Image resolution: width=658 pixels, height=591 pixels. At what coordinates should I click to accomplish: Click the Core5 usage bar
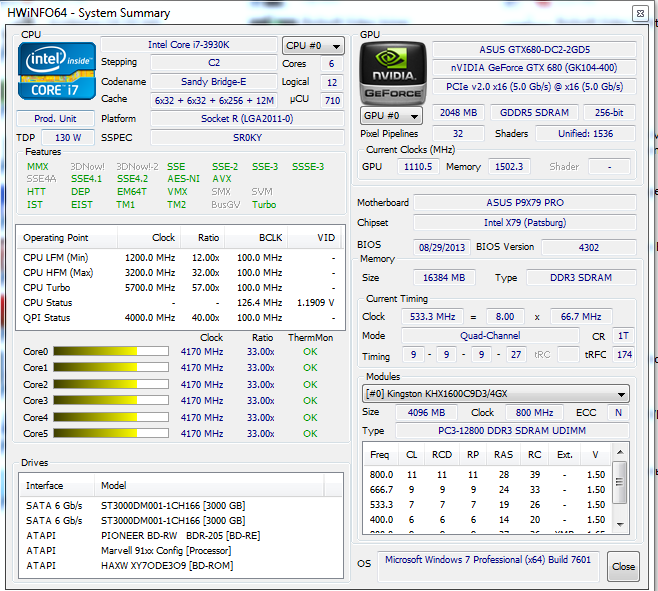111,433
